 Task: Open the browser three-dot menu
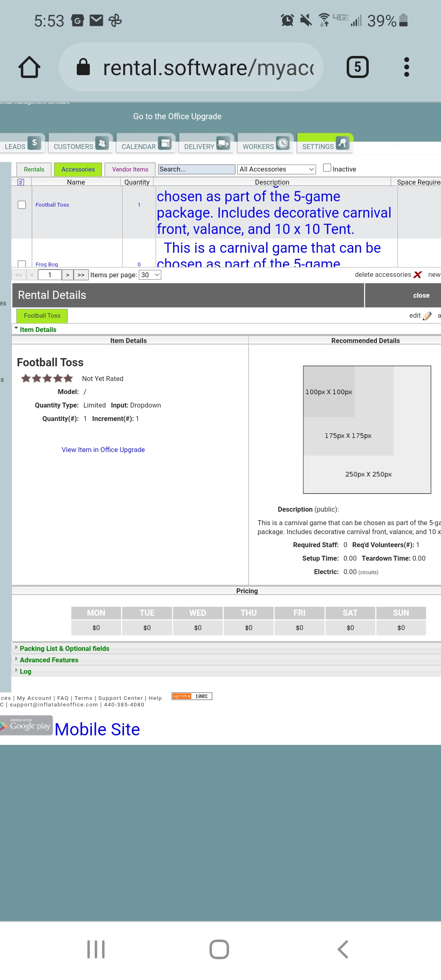click(406, 67)
